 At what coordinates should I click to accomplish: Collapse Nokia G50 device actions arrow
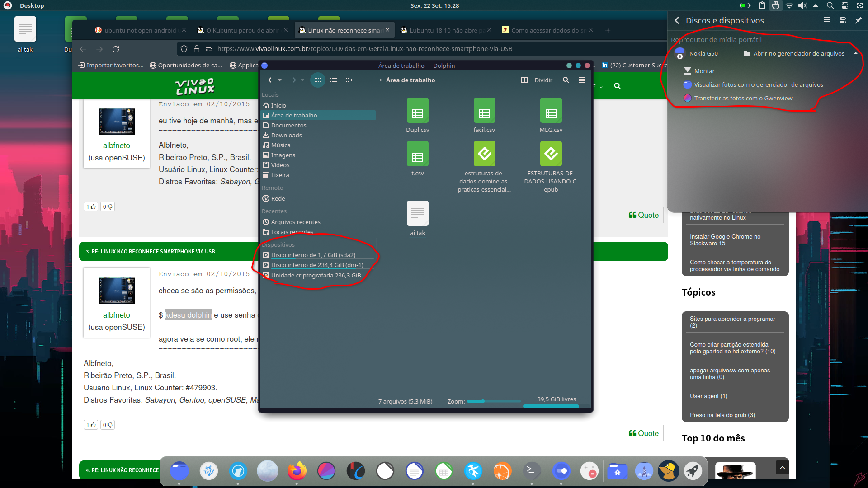(x=856, y=53)
